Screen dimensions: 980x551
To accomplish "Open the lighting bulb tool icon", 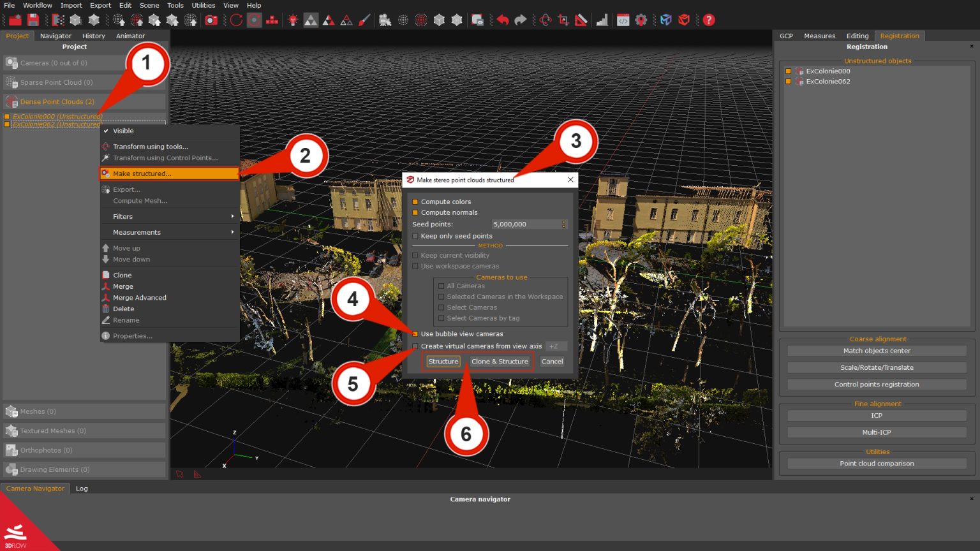I will (293, 20).
